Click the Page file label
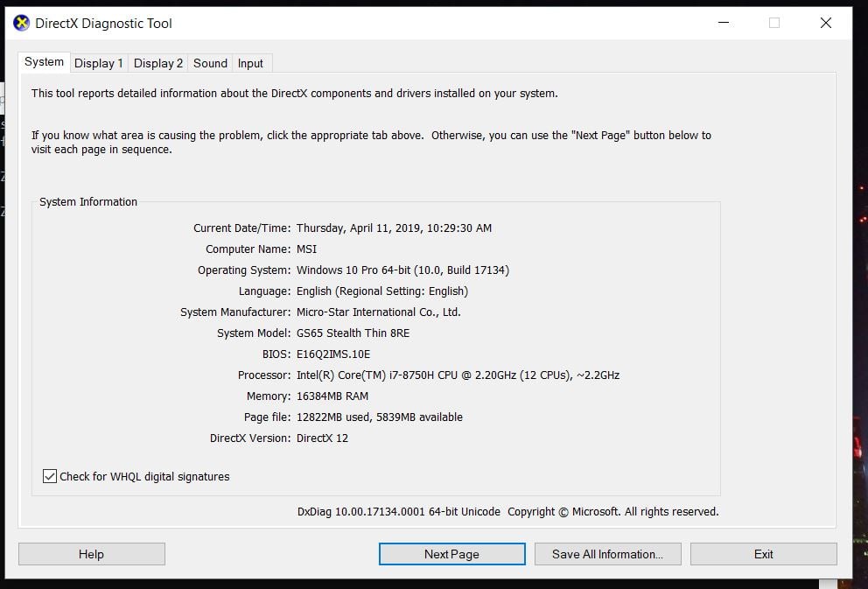This screenshot has height=589, width=868. [268, 417]
